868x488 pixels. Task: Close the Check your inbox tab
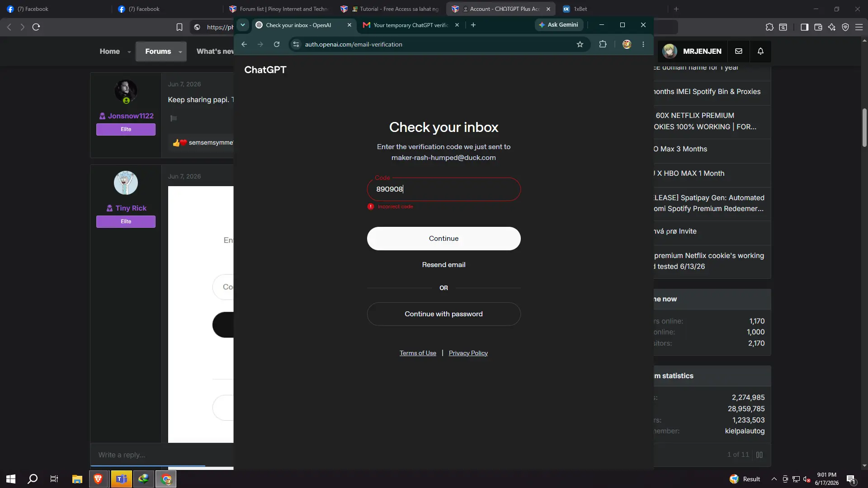[349, 25]
